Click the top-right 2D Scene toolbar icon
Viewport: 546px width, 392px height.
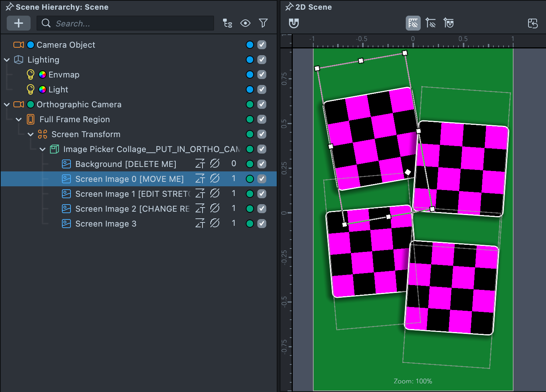(533, 23)
